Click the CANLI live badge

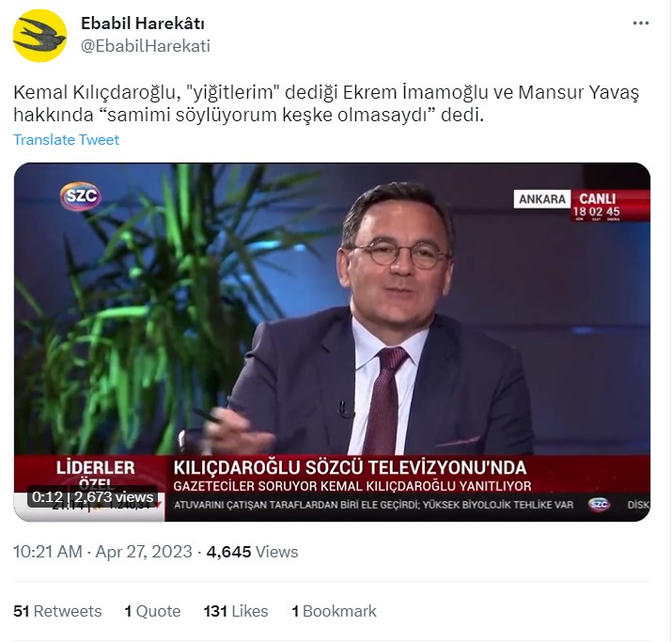[598, 199]
